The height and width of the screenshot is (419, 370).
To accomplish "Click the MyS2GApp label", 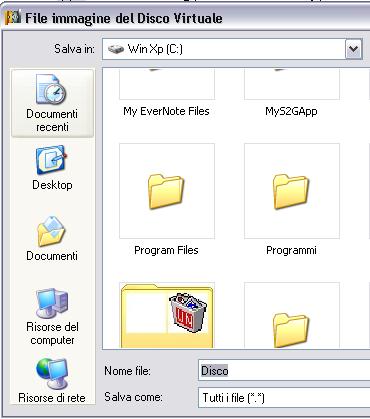I will (291, 111).
